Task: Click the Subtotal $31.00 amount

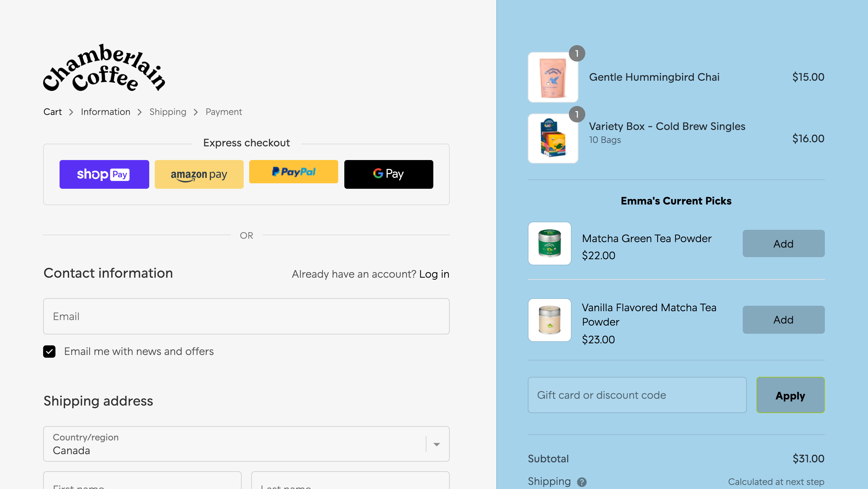Action: click(x=808, y=459)
